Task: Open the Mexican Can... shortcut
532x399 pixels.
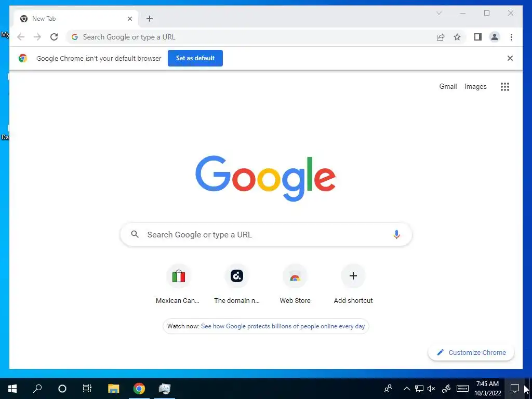Action: [178, 284]
